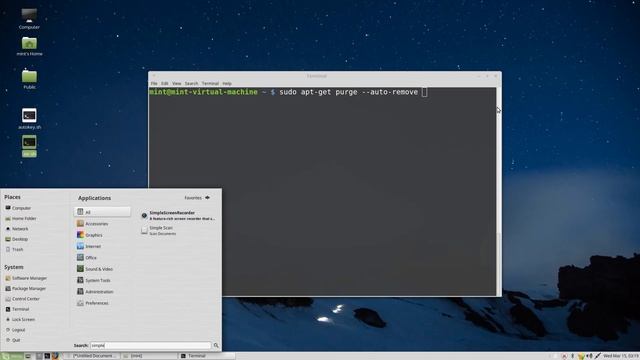The height and width of the screenshot is (360, 640).
Task: Open the Terminal Search menu
Action: tap(191, 83)
